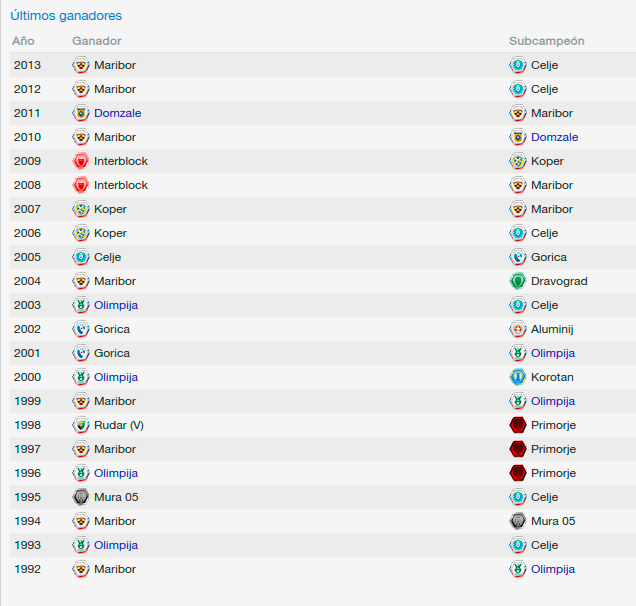The width and height of the screenshot is (636, 606).
Task: Click Rudar (V) crest icon in 1998 row
Action: 81,425
